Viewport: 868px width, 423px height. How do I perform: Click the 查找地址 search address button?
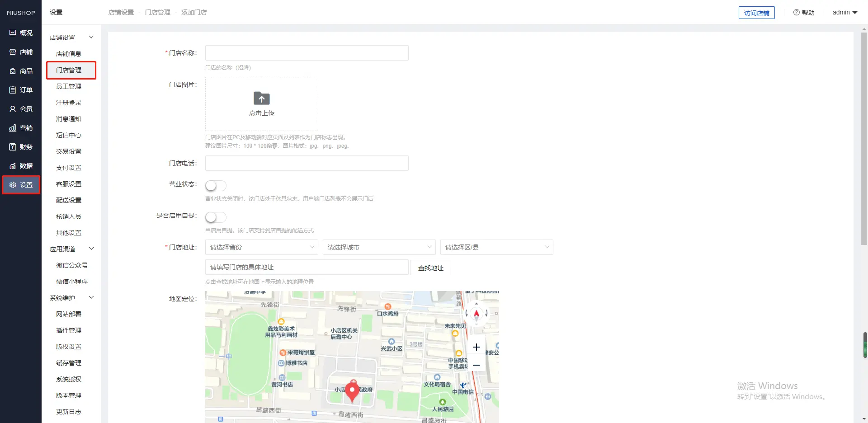[430, 268]
